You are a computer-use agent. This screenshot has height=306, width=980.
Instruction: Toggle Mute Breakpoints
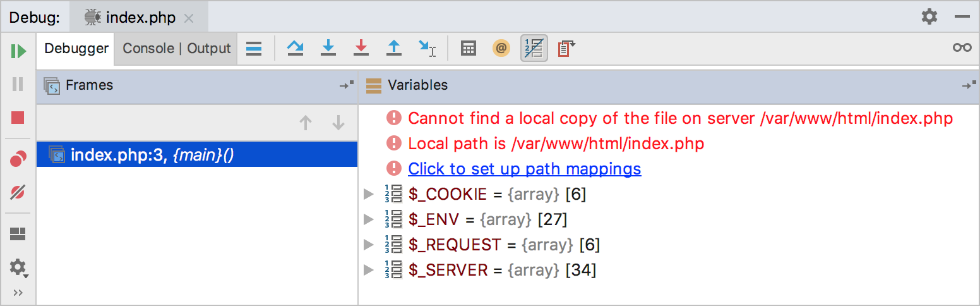(18, 193)
